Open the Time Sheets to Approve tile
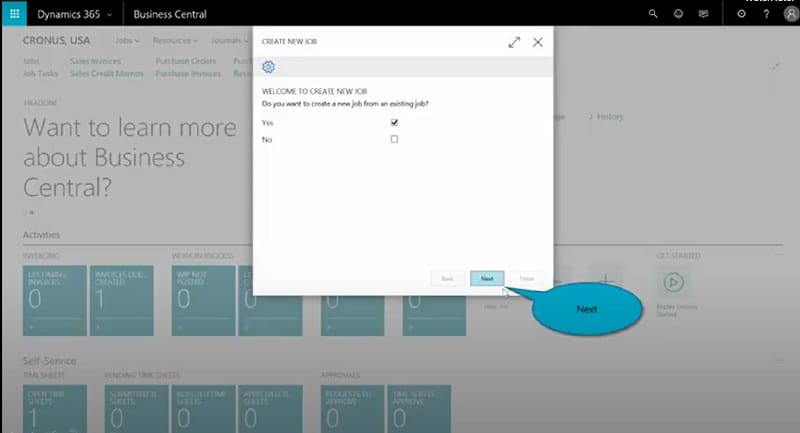This screenshot has width=800, height=433. (419, 409)
